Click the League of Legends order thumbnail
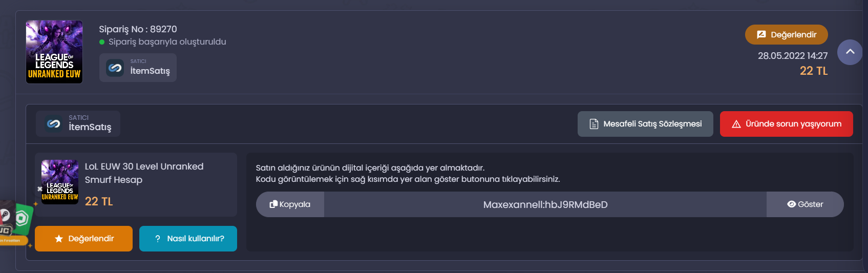 pos(54,52)
